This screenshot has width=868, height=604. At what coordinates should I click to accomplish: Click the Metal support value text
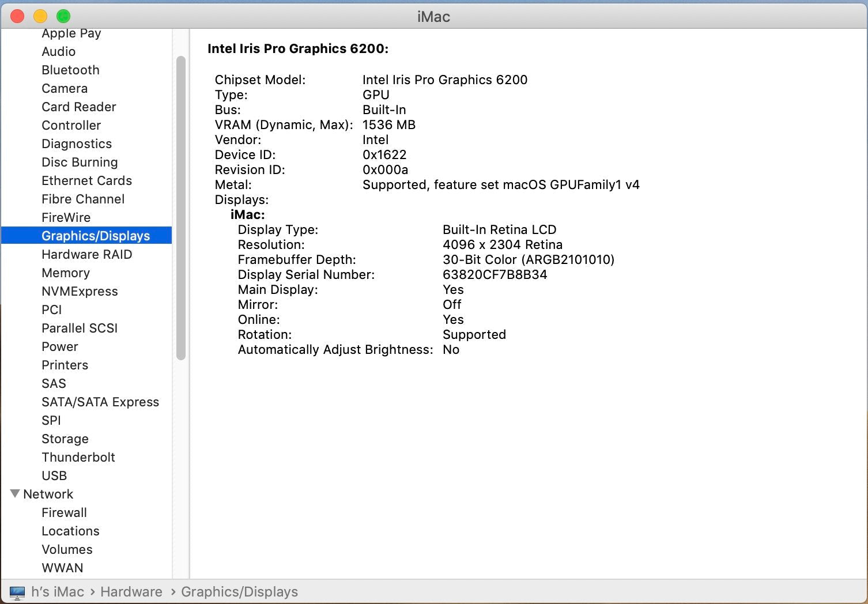click(501, 184)
